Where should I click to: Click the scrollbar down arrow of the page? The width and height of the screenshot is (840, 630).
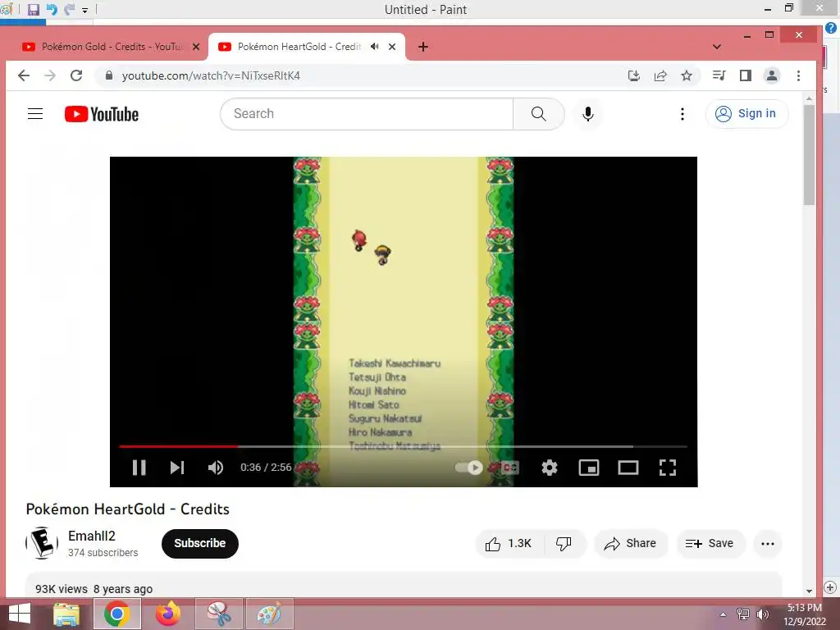(x=809, y=591)
